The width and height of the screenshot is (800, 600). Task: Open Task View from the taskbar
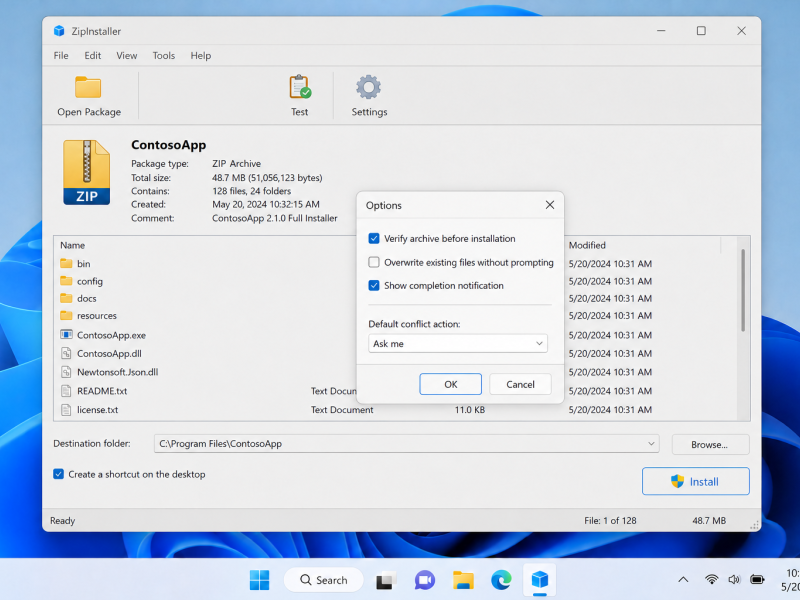click(x=386, y=581)
